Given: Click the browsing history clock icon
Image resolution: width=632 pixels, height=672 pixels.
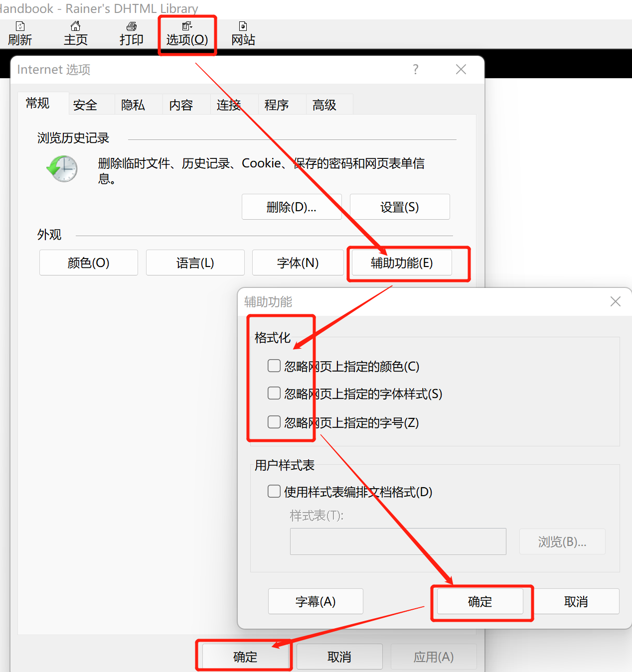Looking at the screenshot, I should pyautogui.click(x=62, y=168).
